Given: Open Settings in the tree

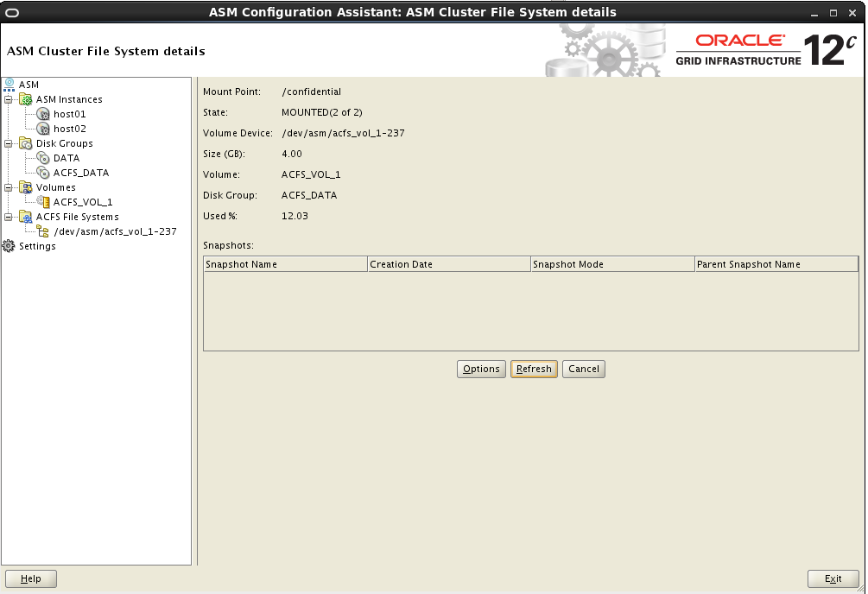Looking at the screenshot, I should point(37,246).
